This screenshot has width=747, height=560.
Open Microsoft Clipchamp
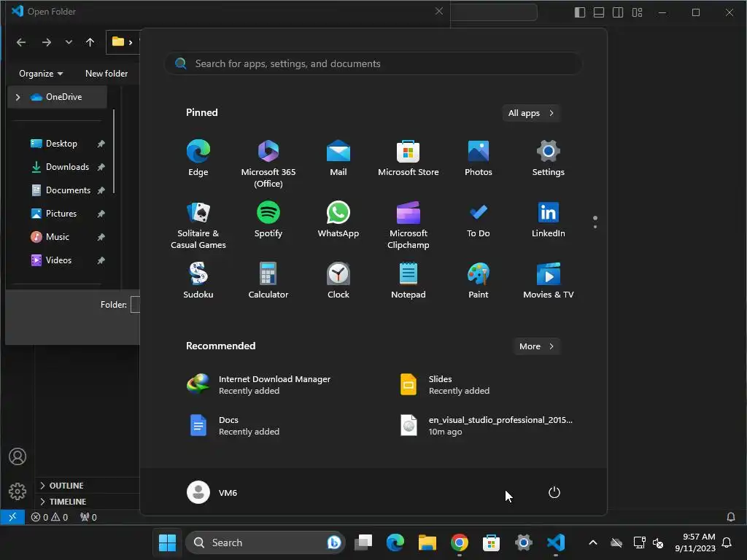[409, 225]
